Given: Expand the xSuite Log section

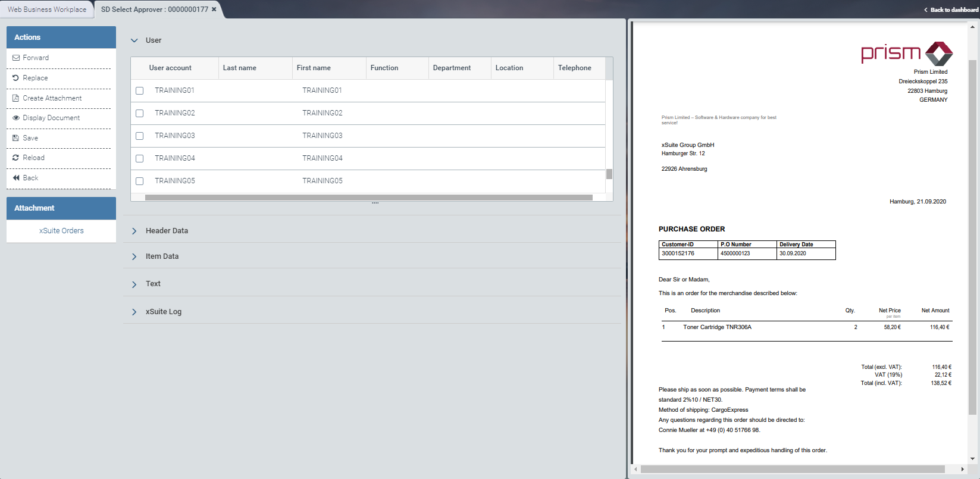Looking at the screenshot, I should (134, 312).
